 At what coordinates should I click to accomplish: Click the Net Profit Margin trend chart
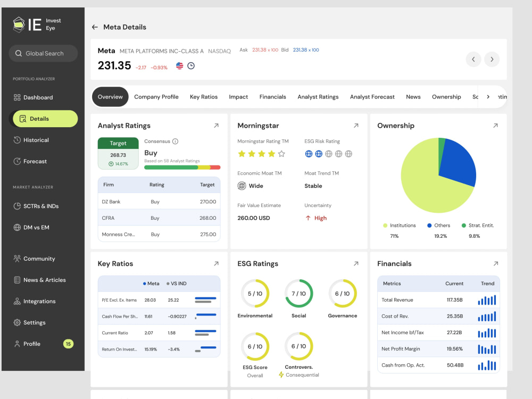pos(487,349)
